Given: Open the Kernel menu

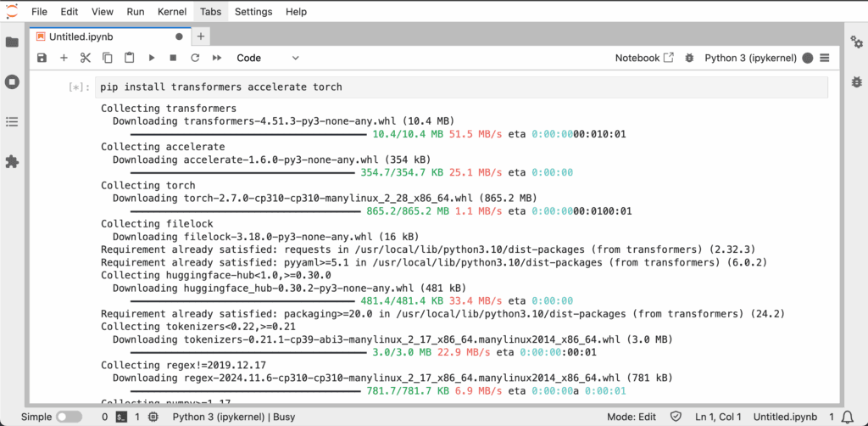Looking at the screenshot, I should [172, 12].
